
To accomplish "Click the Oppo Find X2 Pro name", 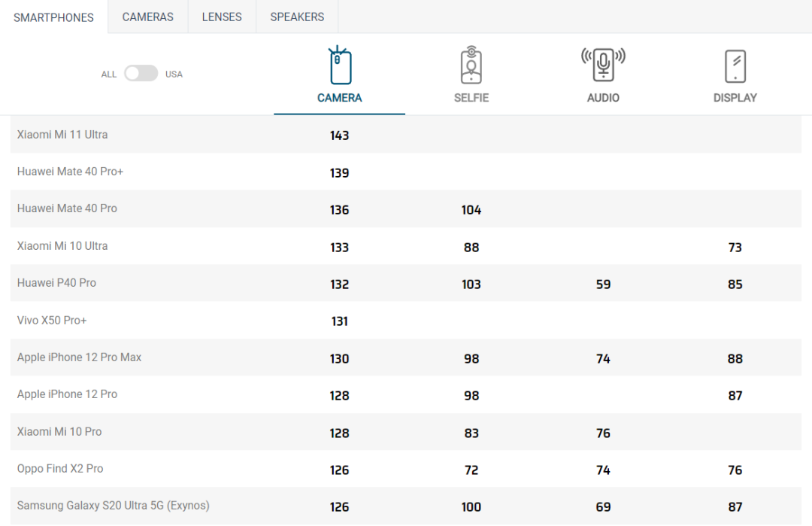I will coord(60,469).
